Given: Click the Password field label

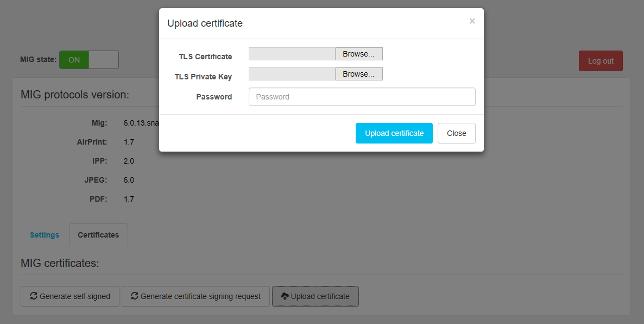Looking at the screenshot, I should 214,97.
